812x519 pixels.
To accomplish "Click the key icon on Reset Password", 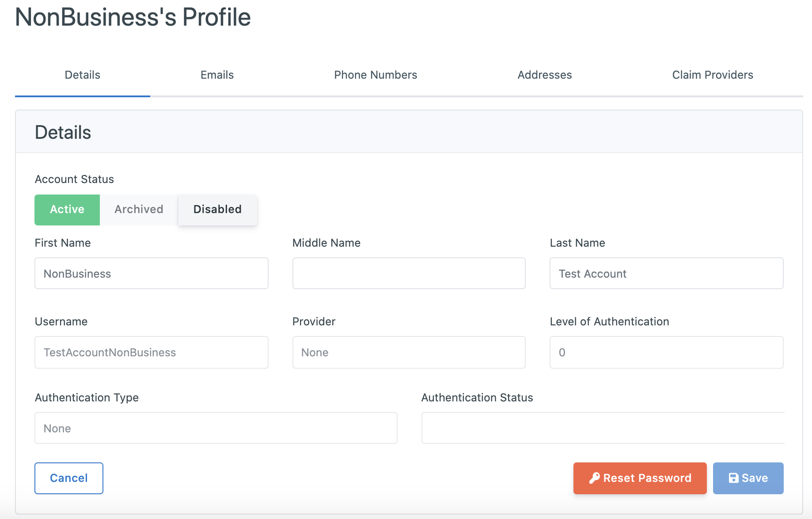I will (x=594, y=478).
